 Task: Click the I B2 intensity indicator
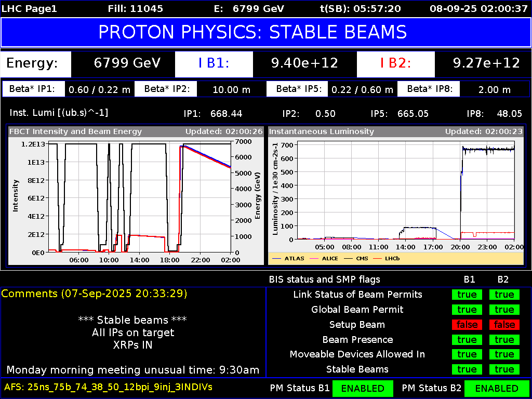395,63
